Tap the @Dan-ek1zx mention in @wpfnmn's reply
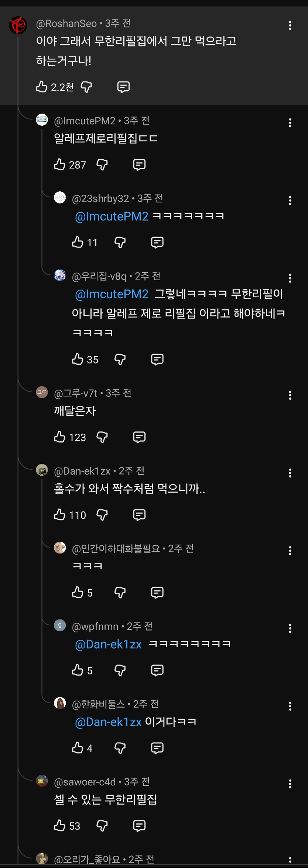The height and width of the screenshot is (868, 308). [109, 644]
